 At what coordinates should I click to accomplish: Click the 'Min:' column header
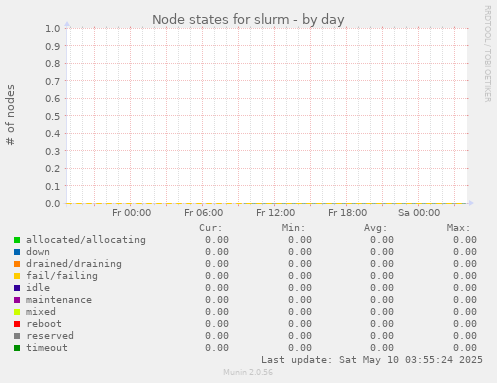[293, 228]
